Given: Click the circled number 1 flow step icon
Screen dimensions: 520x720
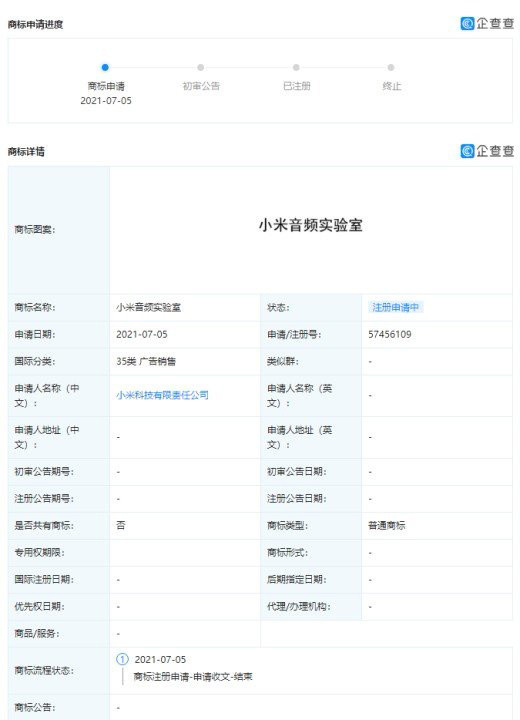Looking at the screenshot, I should click(122, 659).
